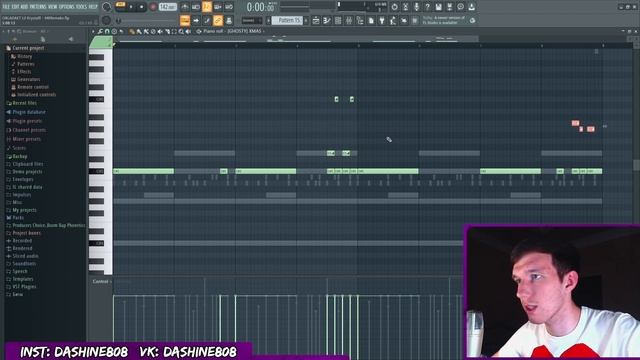The image size is (640, 360).
Task: Open piano roll wrench tools menu
Action: tap(100, 31)
